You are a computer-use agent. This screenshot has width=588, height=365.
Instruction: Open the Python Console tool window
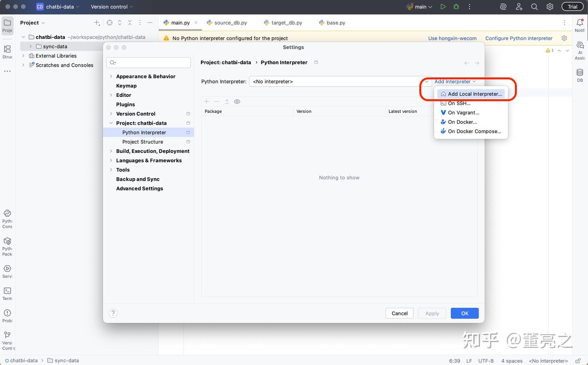coord(7,219)
